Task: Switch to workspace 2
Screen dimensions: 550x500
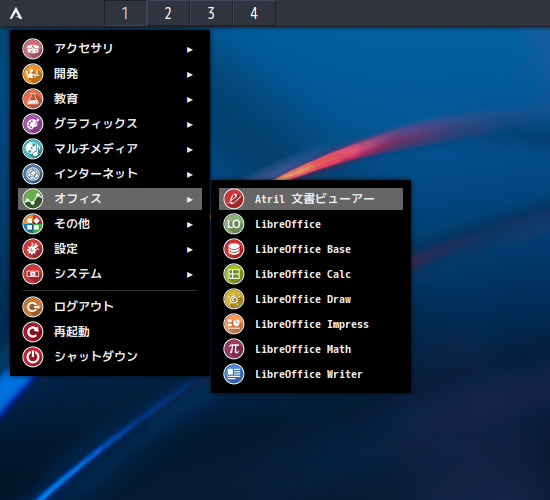Action: (x=168, y=13)
